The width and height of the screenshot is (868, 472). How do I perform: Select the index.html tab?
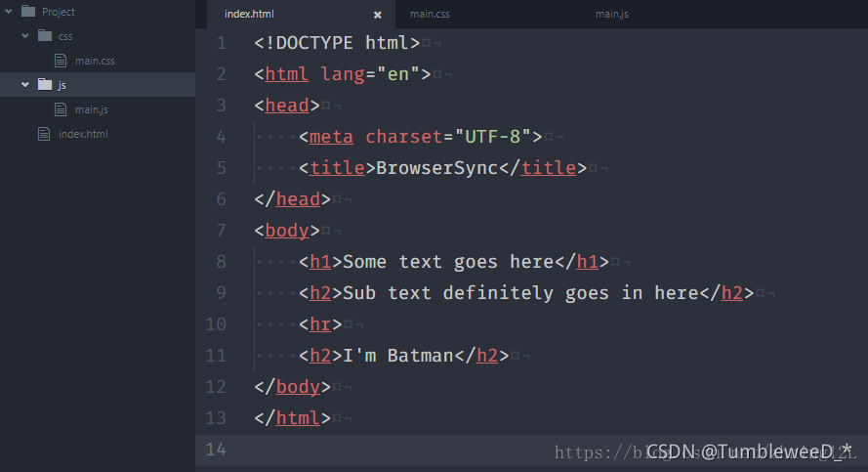coord(250,14)
